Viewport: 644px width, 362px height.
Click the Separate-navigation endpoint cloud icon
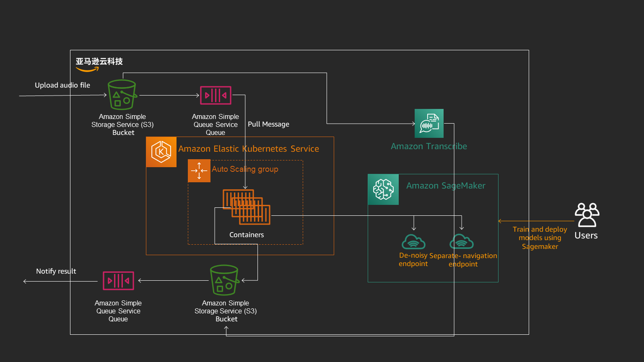click(x=462, y=242)
